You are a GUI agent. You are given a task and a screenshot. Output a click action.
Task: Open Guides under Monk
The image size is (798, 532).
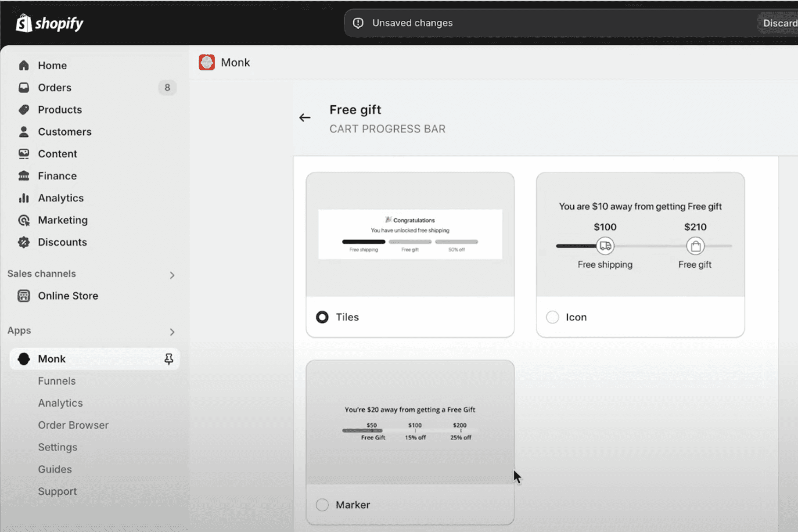tap(55, 469)
